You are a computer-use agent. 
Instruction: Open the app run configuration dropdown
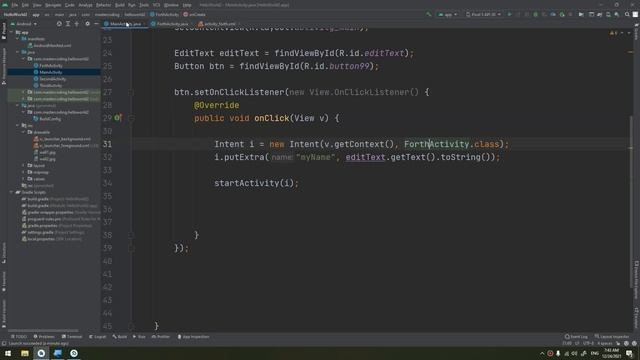coord(447,14)
